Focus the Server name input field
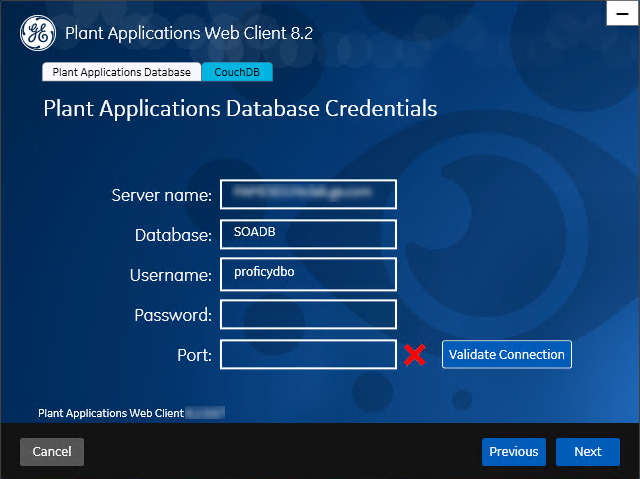Screen dimensions: 640x479 pyautogui.click(x=308, y=194)
